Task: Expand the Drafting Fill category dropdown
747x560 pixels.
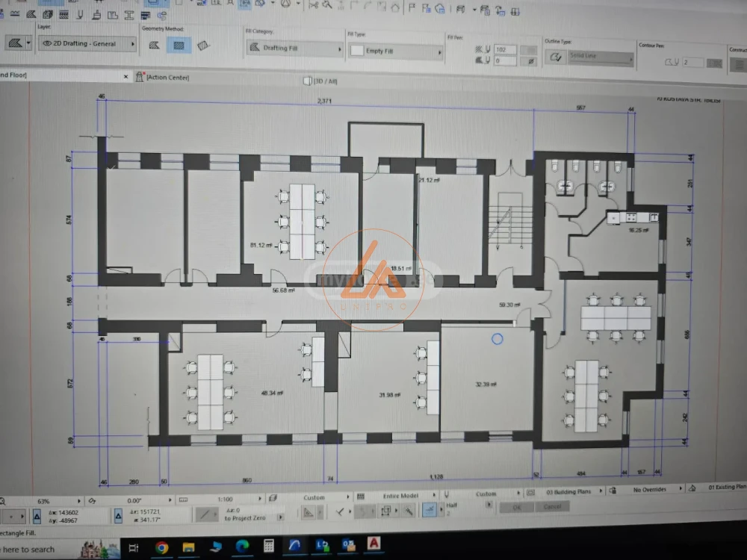Action: pos(294,49)
